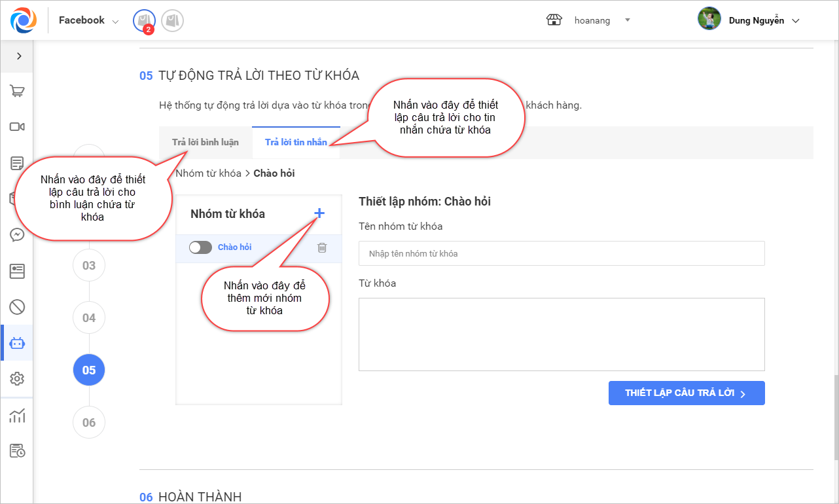Click the shop icon with notification badge

[143, 21]
